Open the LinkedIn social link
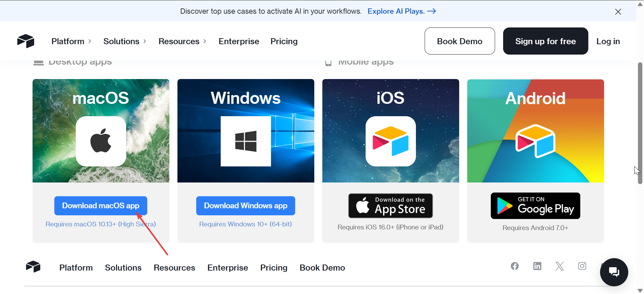This screenshot has height=294, width=644. coord(537,266)
